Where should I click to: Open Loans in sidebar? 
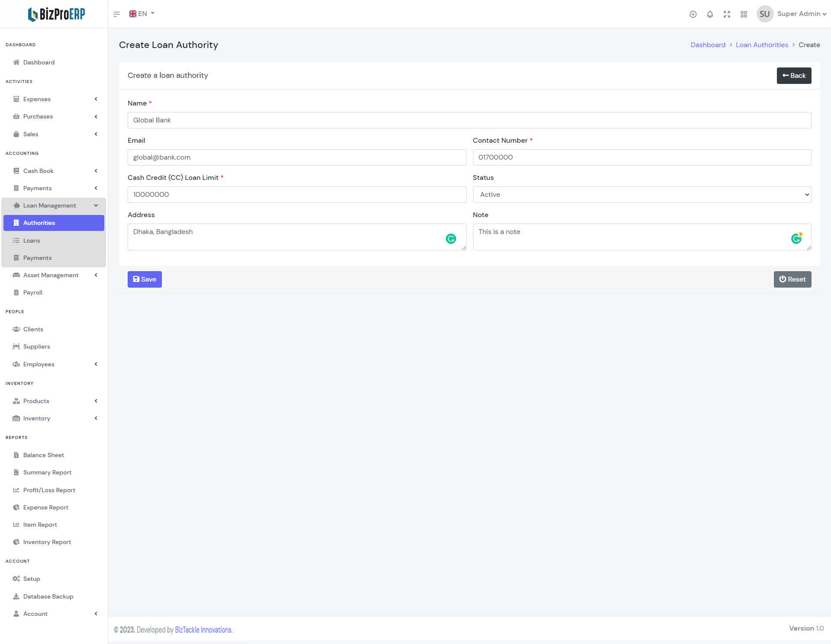[x=32, y=240]
